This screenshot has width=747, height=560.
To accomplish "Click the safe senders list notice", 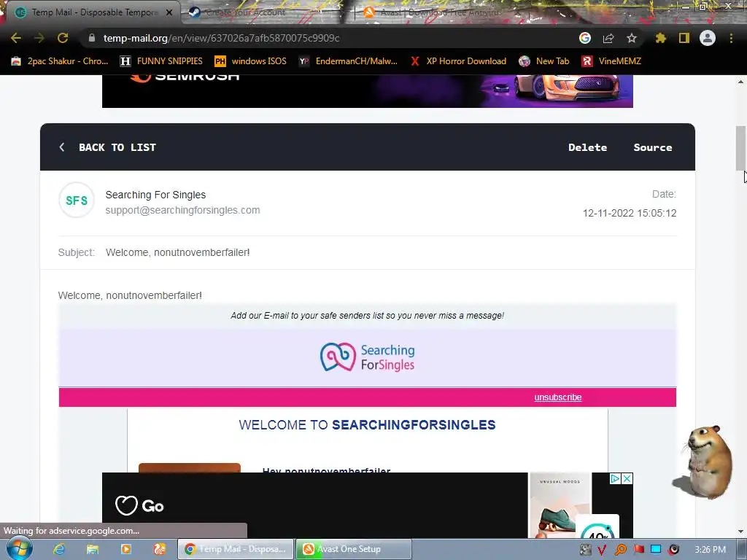I will 368,315.
